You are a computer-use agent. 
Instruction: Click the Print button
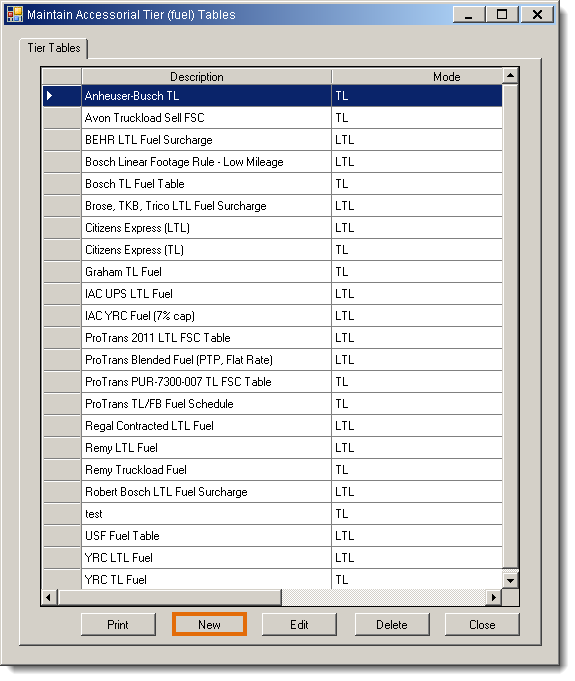coord(118,625)
